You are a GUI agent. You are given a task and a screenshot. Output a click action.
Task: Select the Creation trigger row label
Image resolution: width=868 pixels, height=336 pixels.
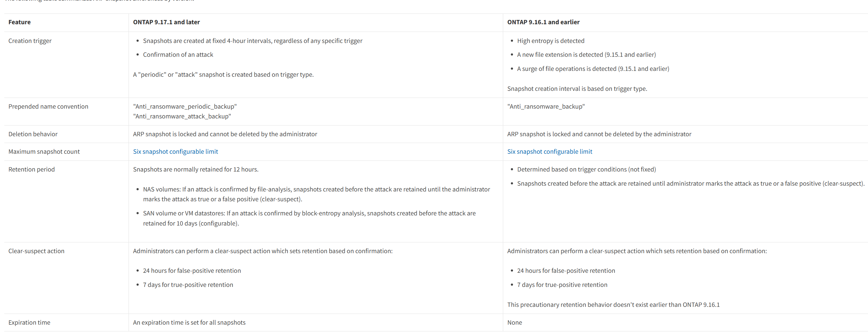pos(30,41)
